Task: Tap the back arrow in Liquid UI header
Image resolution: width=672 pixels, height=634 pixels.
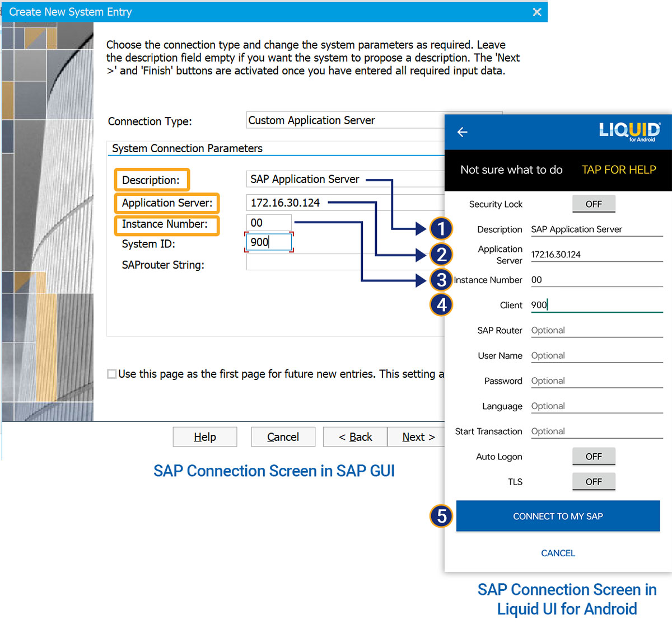Action: 462,132
